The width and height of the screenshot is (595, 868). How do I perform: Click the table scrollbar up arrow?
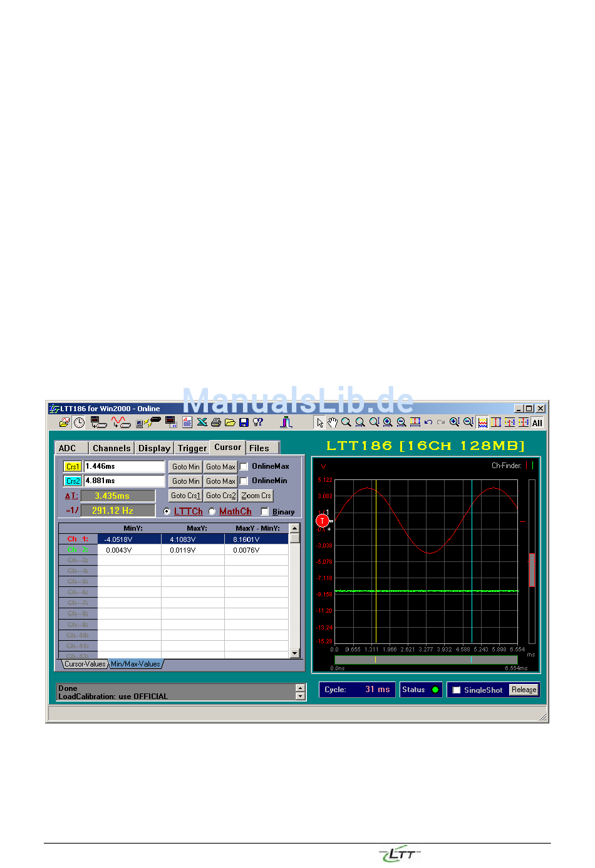click(295, 528)
